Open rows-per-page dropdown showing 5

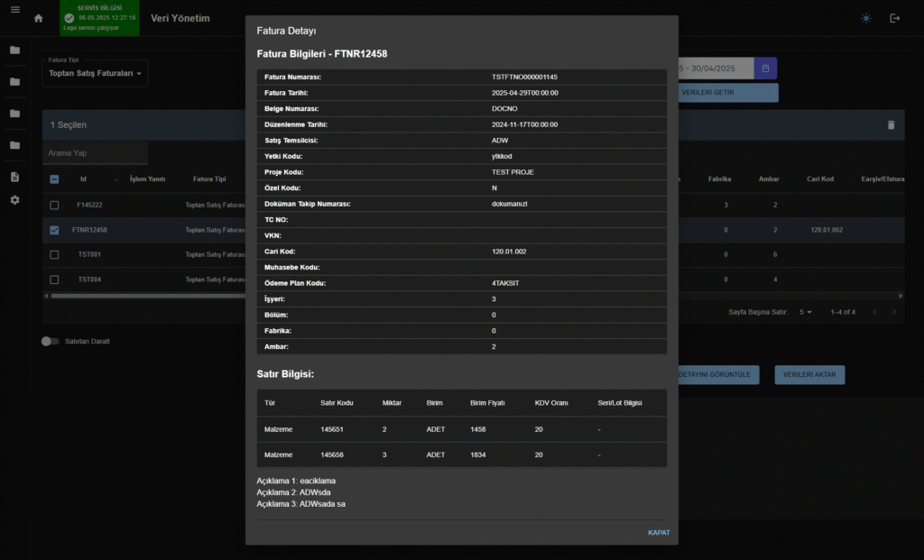point(805,312)
